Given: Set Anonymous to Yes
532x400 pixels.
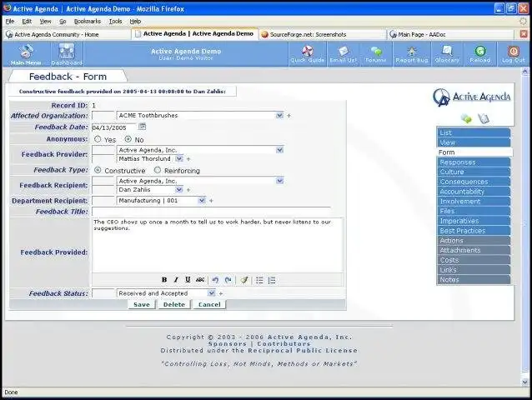Looking at the screenshot, I should pos(98,139).
